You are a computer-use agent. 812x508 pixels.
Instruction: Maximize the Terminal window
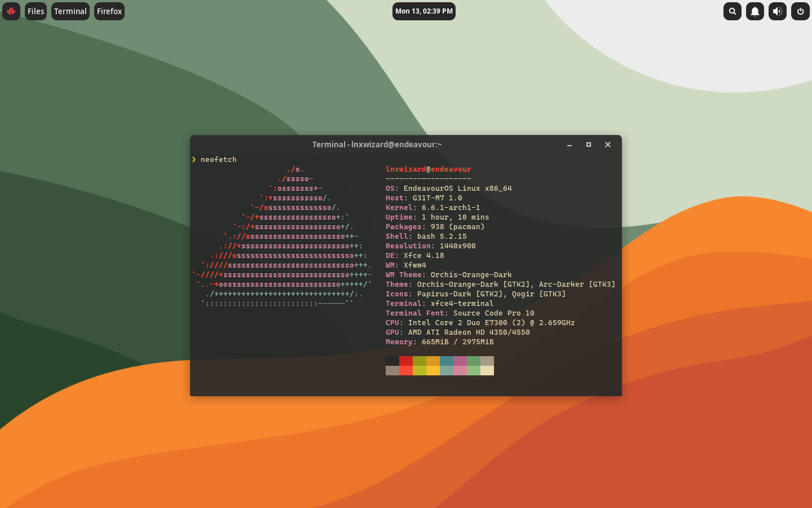[x=589, y=144]
